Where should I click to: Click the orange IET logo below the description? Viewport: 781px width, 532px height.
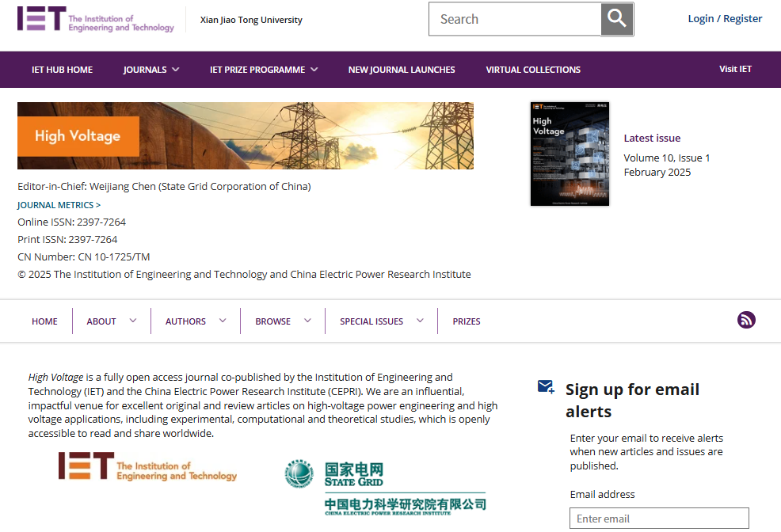coord(147,467)
